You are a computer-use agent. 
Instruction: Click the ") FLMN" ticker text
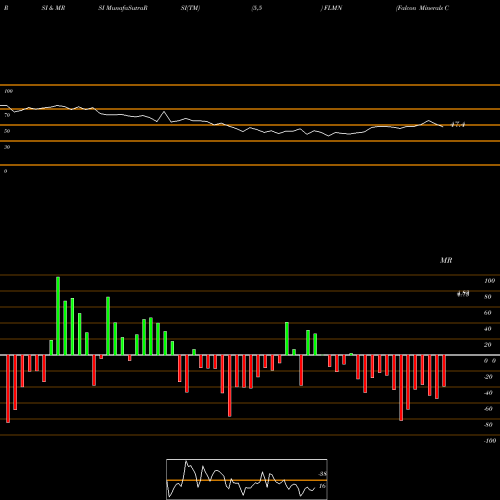[x=331, y=8]
